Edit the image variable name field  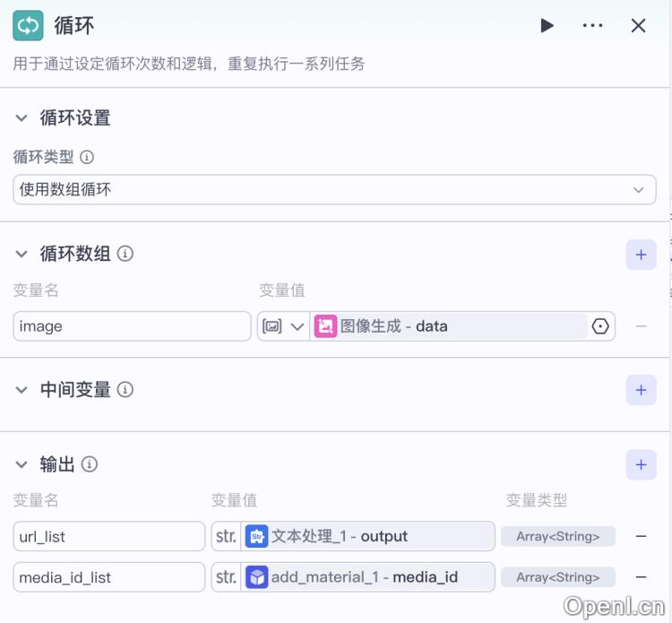pos(132,326)
